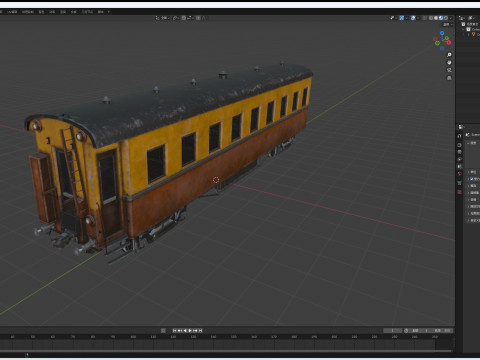Image resolution: width=480 pixels, height=360 pixels.
Task: Jump to timeline end frame
Action: pyautogui.click(x=200, y=330)
